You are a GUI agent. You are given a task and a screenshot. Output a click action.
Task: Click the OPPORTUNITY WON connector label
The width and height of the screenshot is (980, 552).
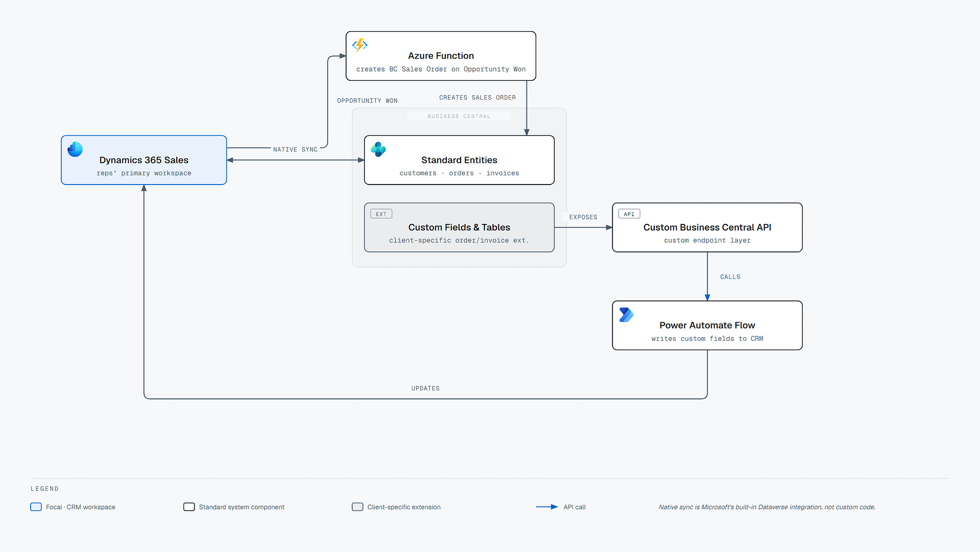367,101
